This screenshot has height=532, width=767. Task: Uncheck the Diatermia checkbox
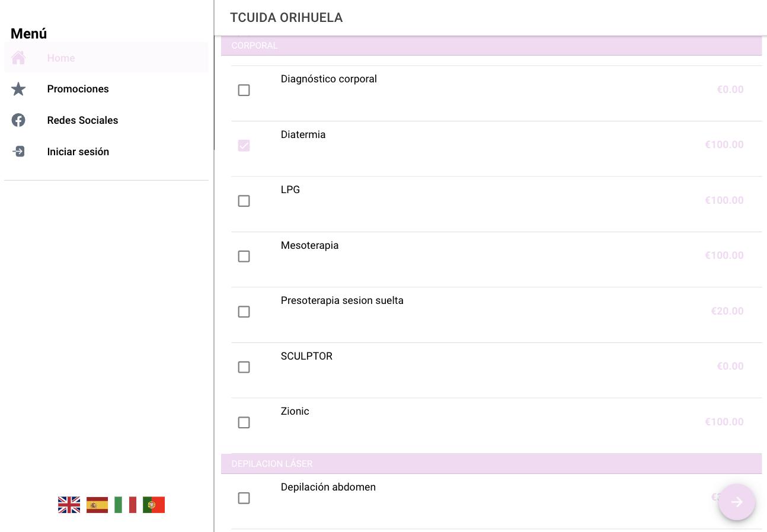pyautogui.click(x=244, y=145)
